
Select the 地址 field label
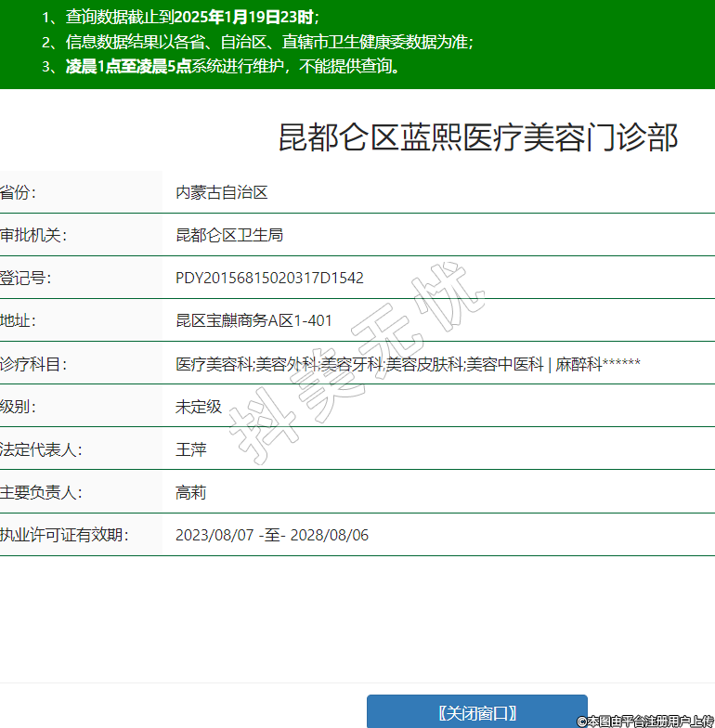tap(19, 320)
